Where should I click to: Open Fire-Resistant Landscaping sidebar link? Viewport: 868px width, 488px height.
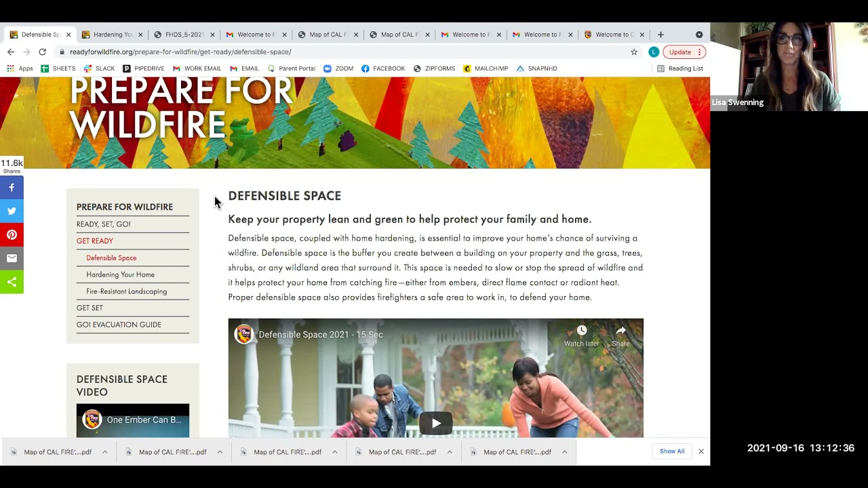pyautogui.click(x=126, y=291)
